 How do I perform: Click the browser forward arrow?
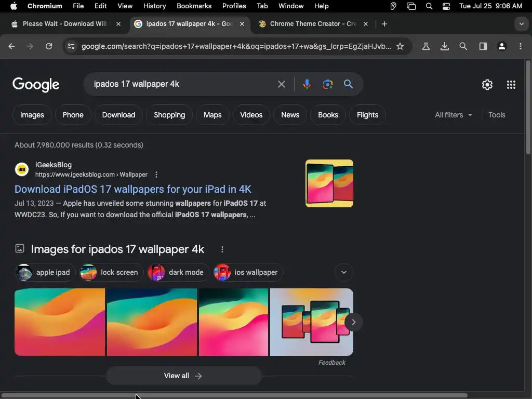pyautogui.click(x=30, y=46)
